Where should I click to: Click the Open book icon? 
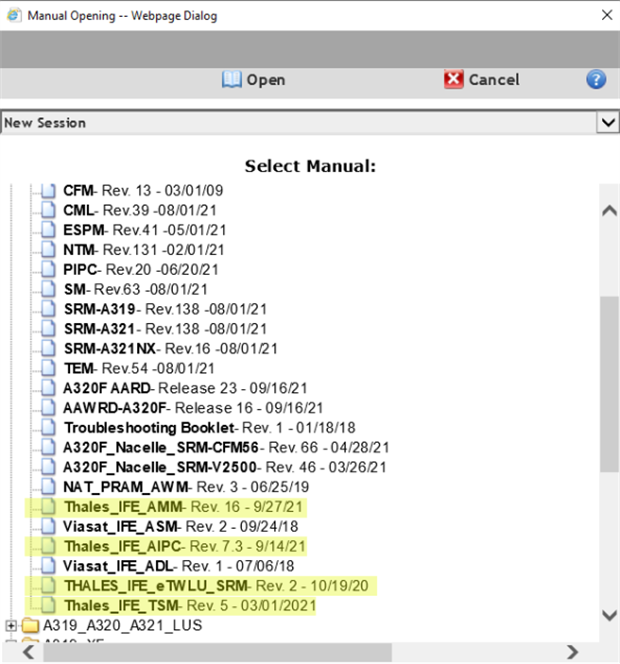[x=232, y=80]
